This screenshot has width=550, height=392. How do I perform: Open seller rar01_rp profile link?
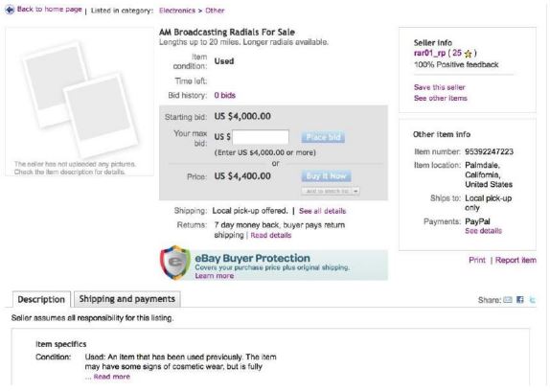pos(429,53)
